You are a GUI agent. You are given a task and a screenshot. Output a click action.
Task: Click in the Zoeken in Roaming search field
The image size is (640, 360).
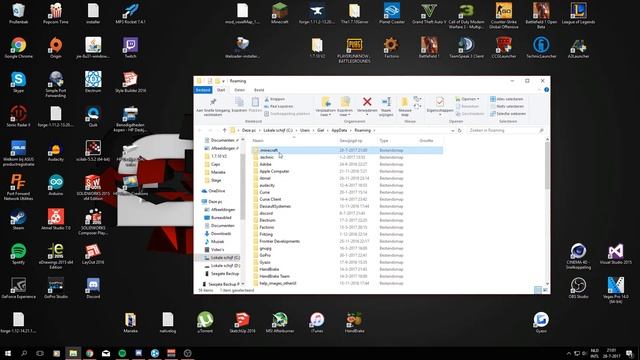point(505,131)
